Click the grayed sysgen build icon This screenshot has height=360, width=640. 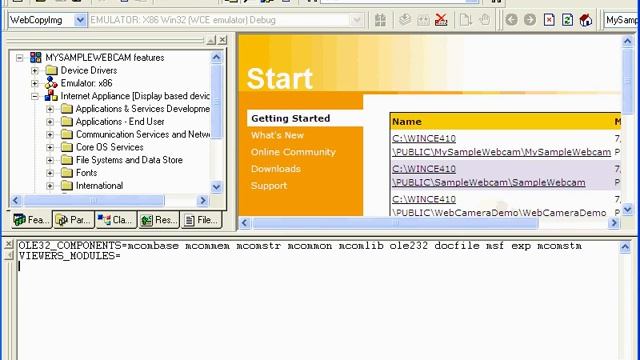click(x=380, y=20)
